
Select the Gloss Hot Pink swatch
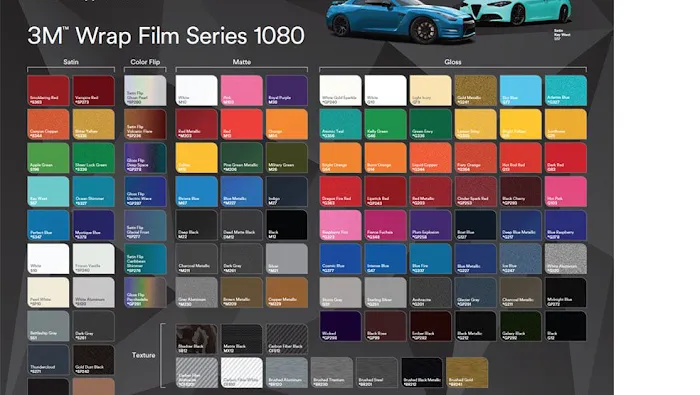pos(566,191)
